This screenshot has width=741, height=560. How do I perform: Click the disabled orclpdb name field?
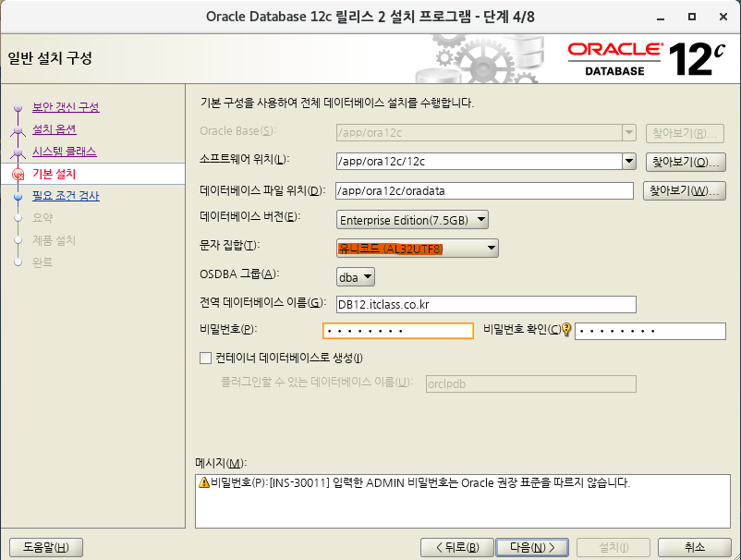point(530,383)
